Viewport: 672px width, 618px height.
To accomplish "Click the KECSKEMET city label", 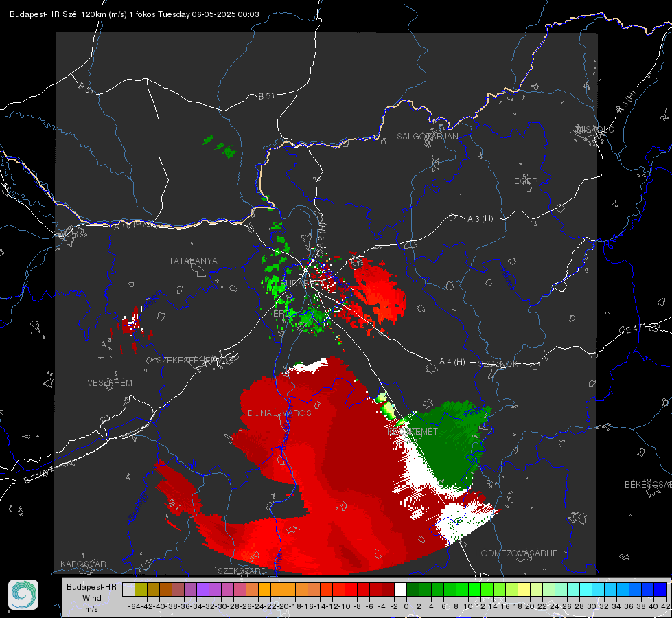I will [413, 431].
